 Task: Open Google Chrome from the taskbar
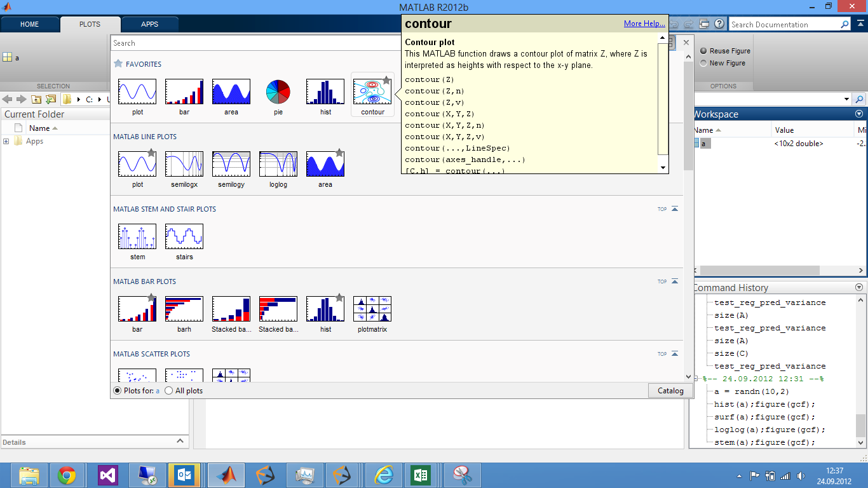click(x=67, y=475)
